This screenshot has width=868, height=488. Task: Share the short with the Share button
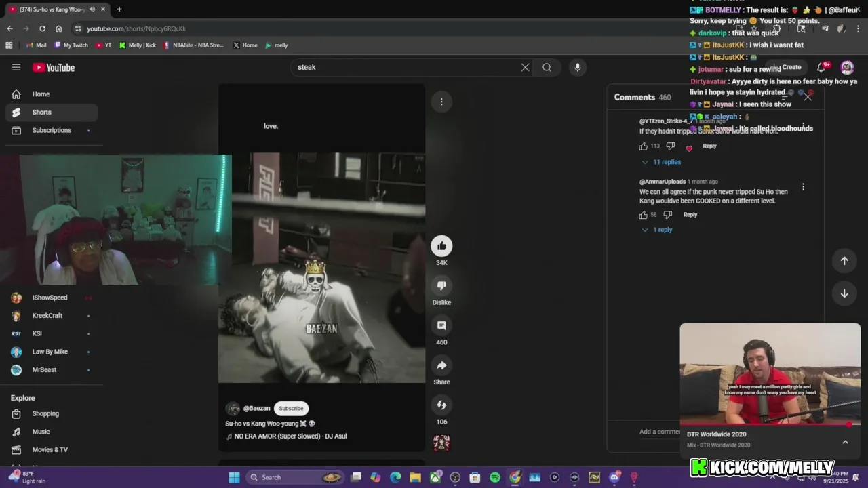(441, 365)
